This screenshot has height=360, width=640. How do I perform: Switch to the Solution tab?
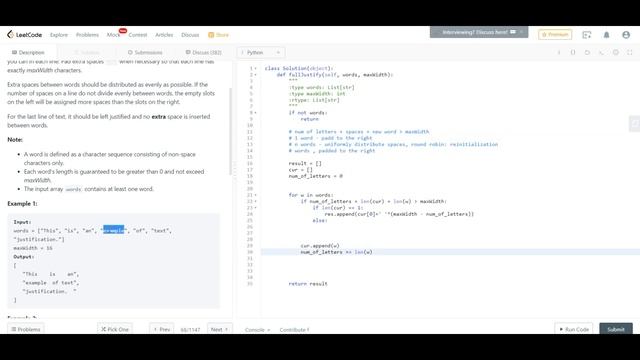[87, 53]
